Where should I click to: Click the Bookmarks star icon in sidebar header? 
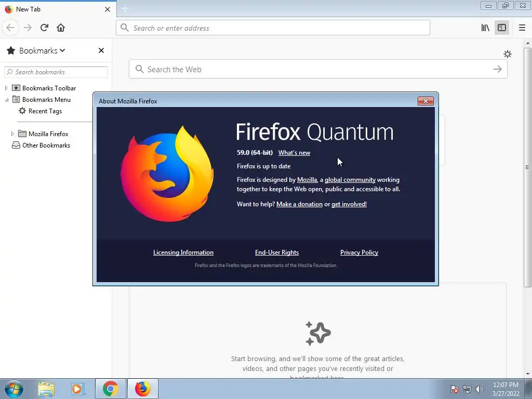11,50
